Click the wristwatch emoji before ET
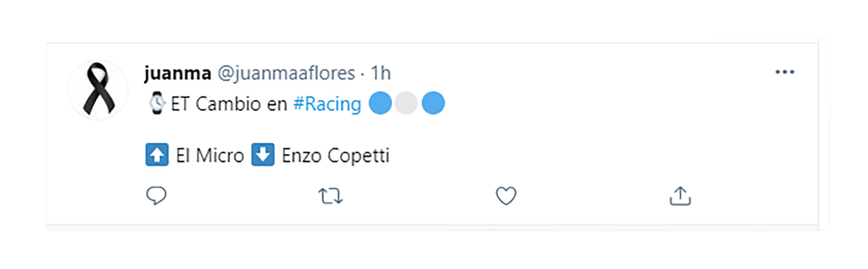 click(x=157, y=103)
